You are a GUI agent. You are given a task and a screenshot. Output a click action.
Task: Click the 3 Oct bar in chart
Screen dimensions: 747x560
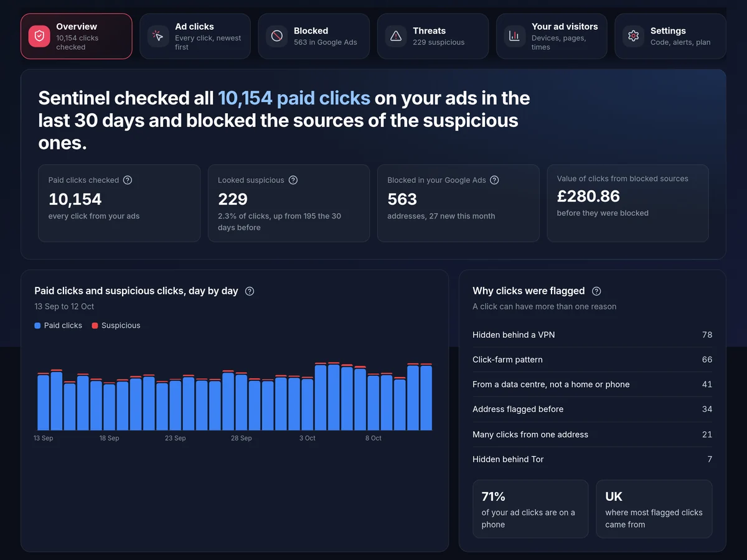click(x=308, y=403)
